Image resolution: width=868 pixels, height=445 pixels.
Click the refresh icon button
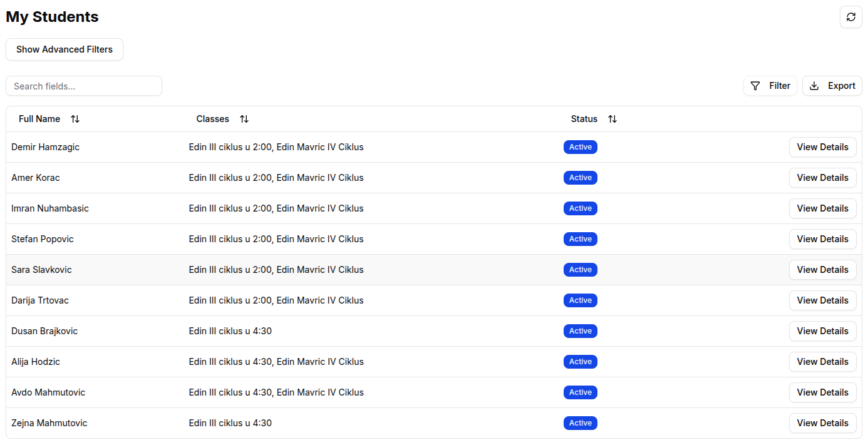click(850, 17)
